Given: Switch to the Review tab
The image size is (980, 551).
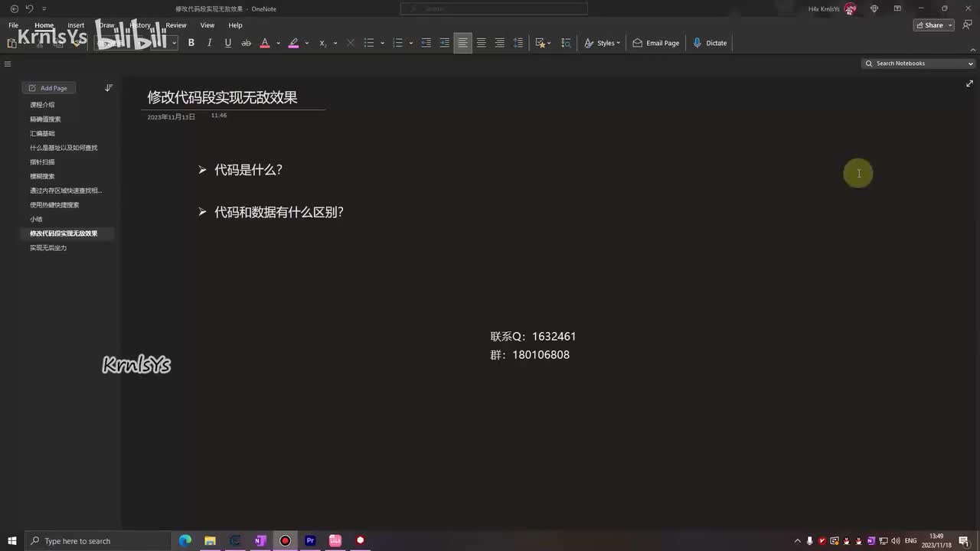Looking at the screenshot, I should 176,25.
